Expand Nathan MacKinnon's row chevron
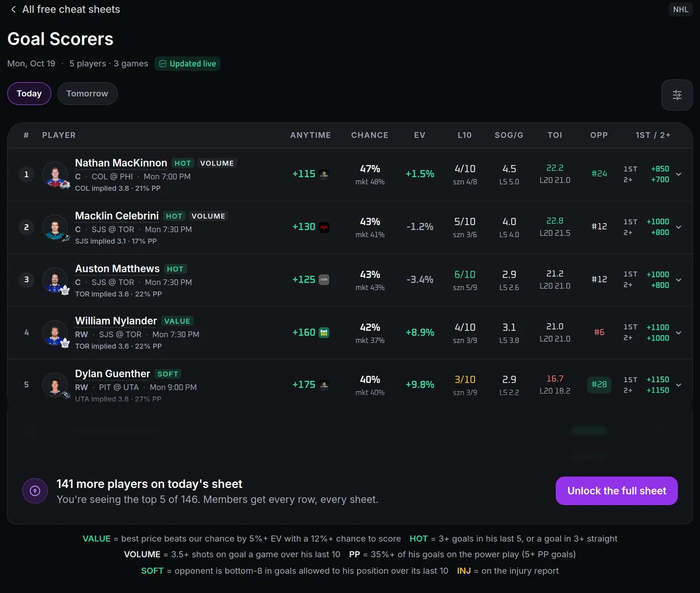Image resolution: width=700 pixels, height=593 pixels. [x=678, y=174]
